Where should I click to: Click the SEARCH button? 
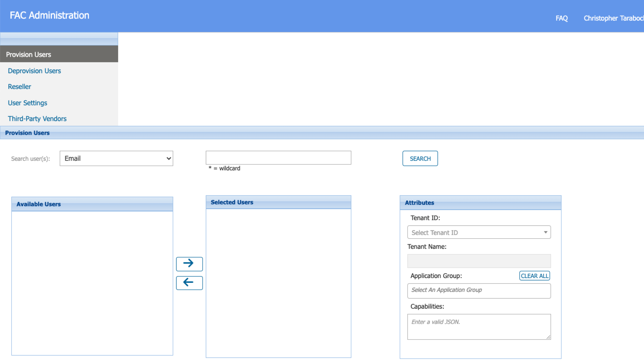click(x=420, y=159)
